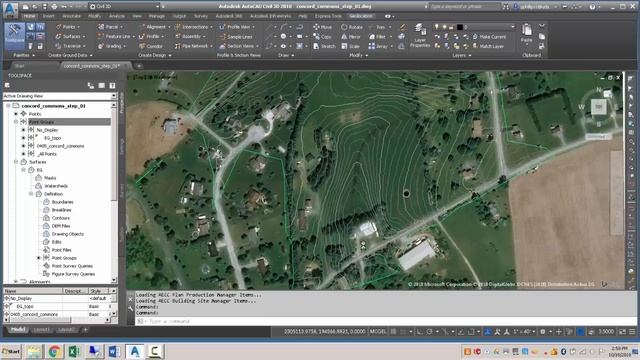Click the Sample Lines tool

[x=236, y=36]
